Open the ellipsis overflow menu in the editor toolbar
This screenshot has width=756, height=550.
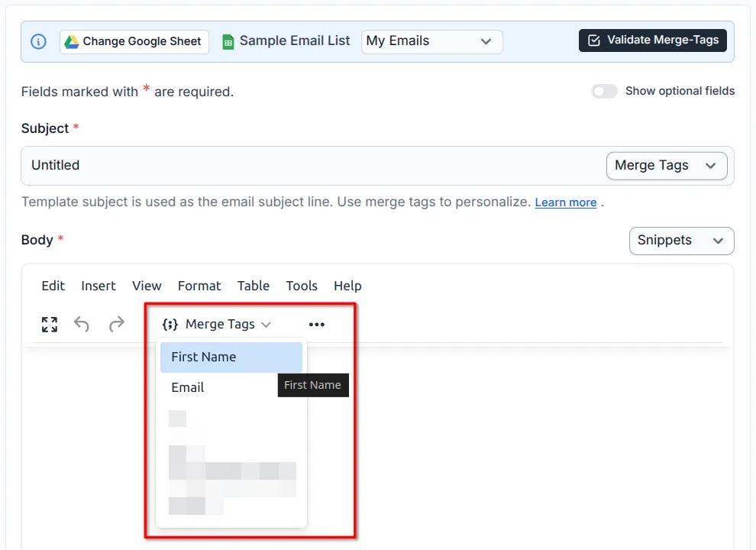tap(317, 324)
